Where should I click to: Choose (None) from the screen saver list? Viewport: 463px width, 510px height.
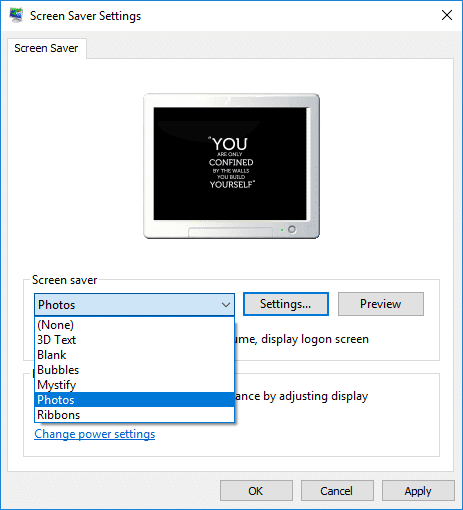coord(134,325)
